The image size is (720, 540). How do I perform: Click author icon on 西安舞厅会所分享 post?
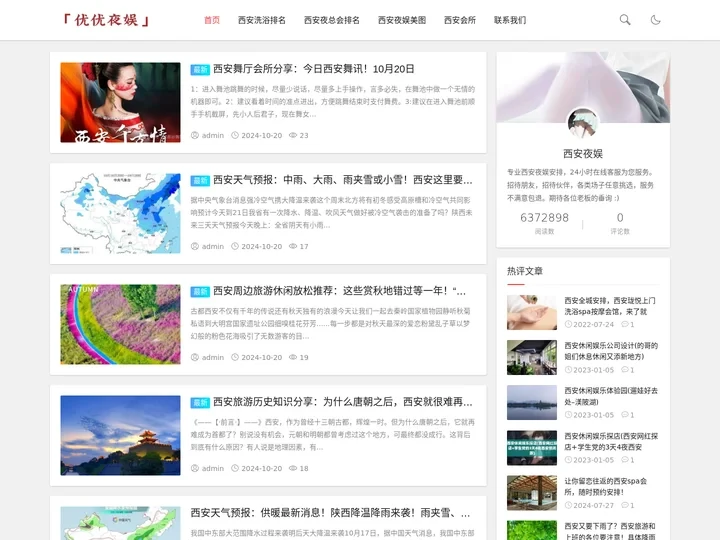(x=195, y=135)
